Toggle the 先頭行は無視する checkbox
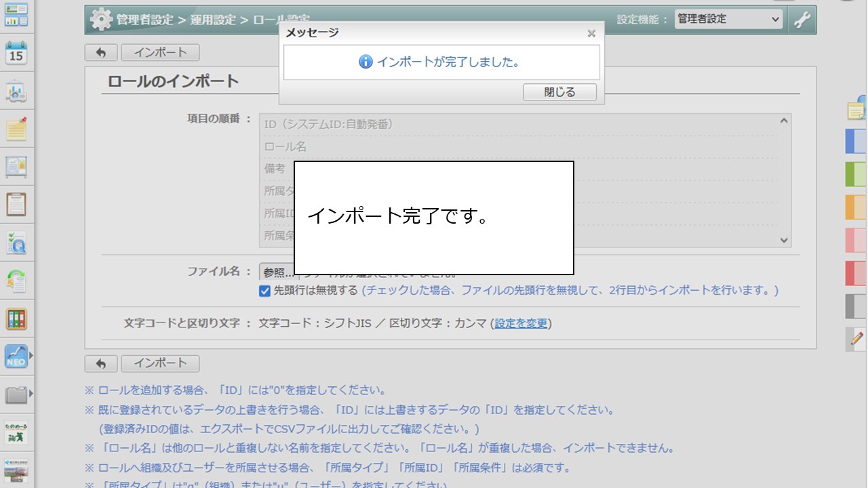Viewport: 868px width, 488px height. [x=264, y=291]
